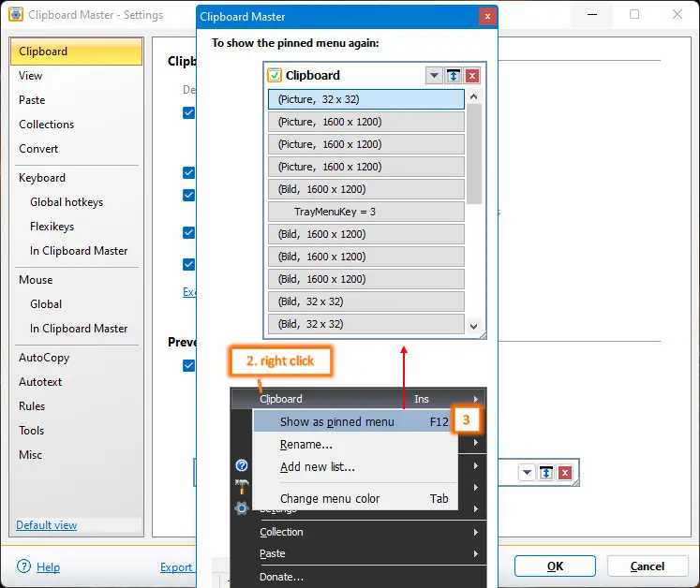The width and height of the screenshot is (700, 588).
Task: Click the pinned Clipboard list checkmark icon
Action: point(275,76)
